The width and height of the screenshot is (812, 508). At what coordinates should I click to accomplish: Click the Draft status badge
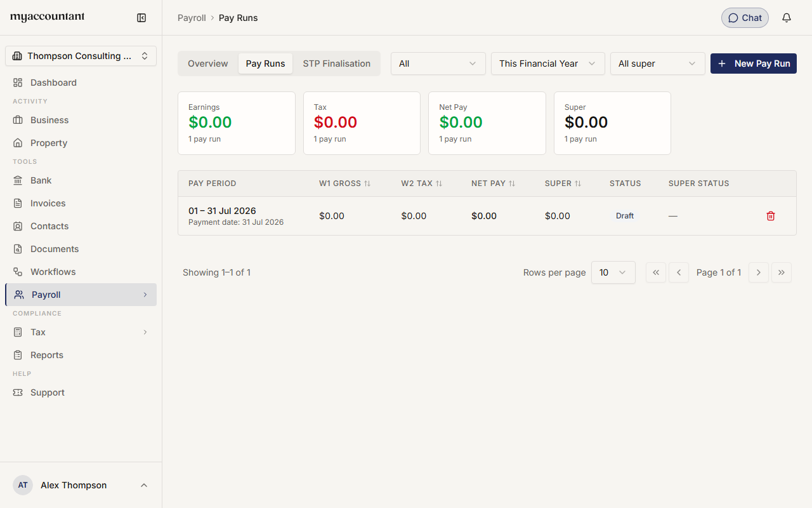(x=625, y=216)
